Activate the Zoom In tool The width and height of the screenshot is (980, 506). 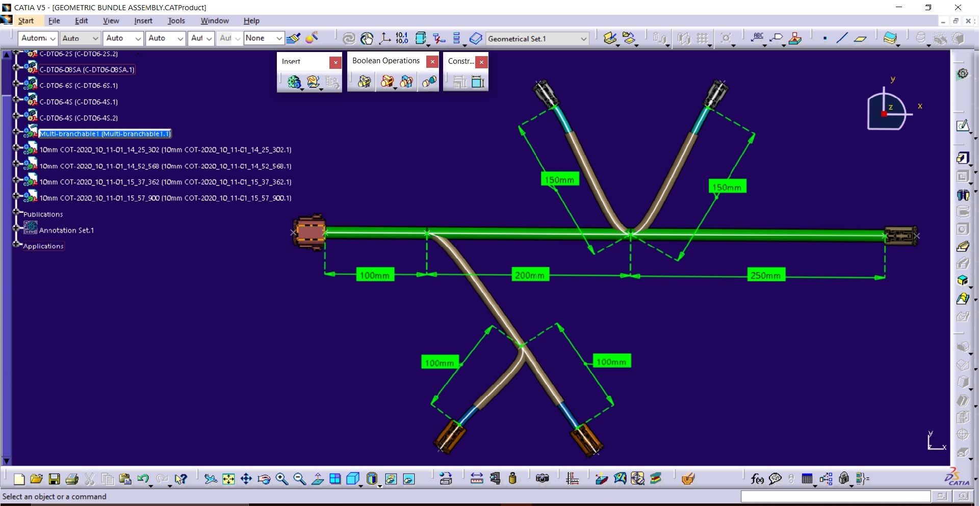(x=281, y=478)
